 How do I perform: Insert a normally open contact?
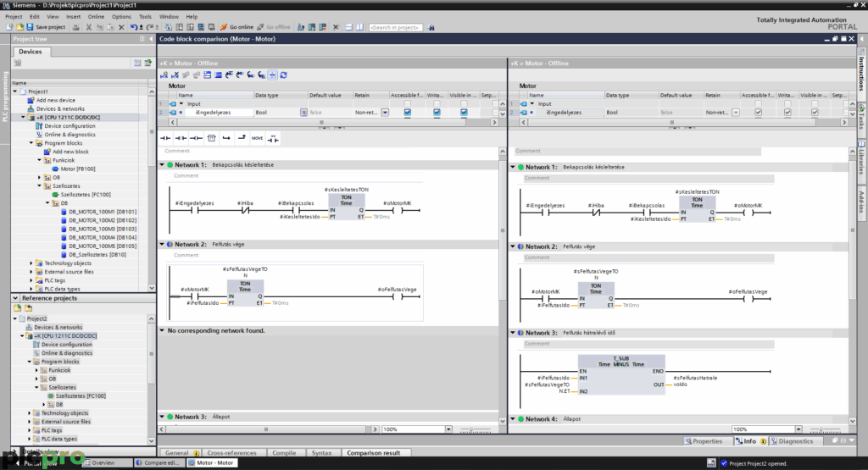pos(165,138)
